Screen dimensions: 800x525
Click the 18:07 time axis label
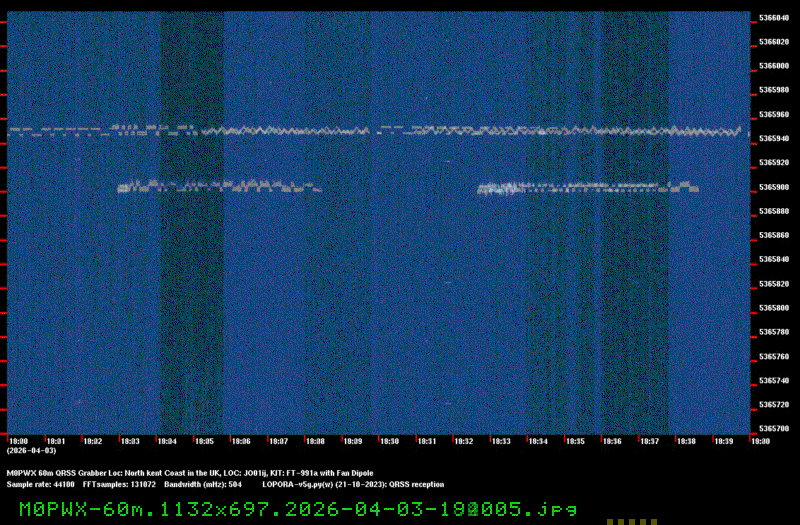coord(278,440)
